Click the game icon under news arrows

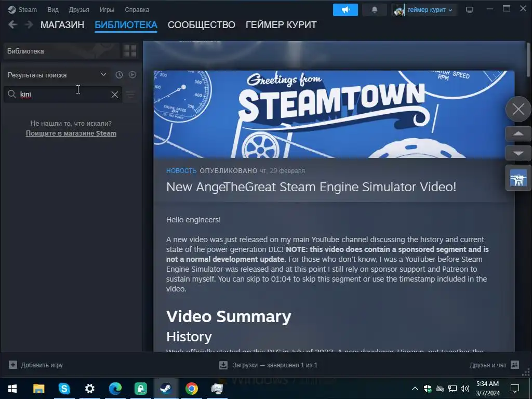(x=518, y=178)
